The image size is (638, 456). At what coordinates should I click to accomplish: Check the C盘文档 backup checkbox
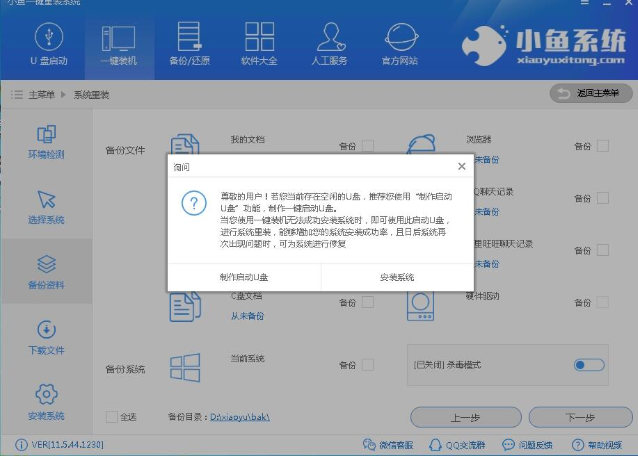point(368,302)
